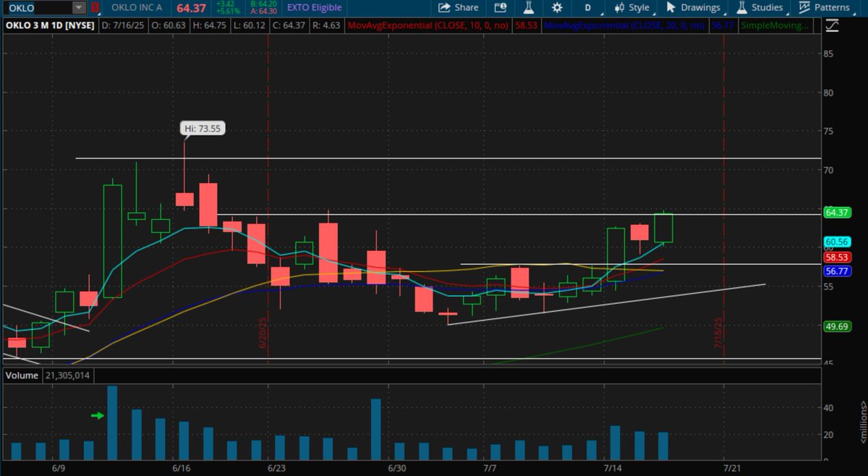868x476 pixels.
Task: Click the tallest volume bar
Action: click(112, 423)
